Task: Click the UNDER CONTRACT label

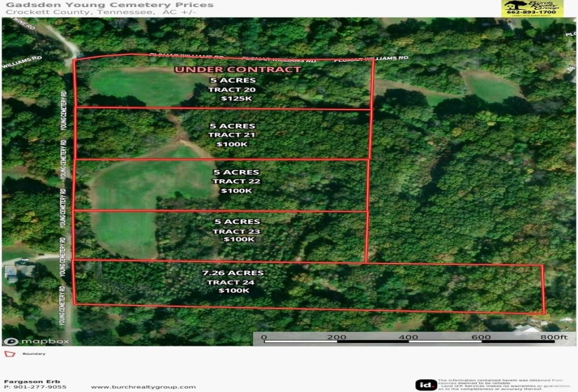Action: 238,69
